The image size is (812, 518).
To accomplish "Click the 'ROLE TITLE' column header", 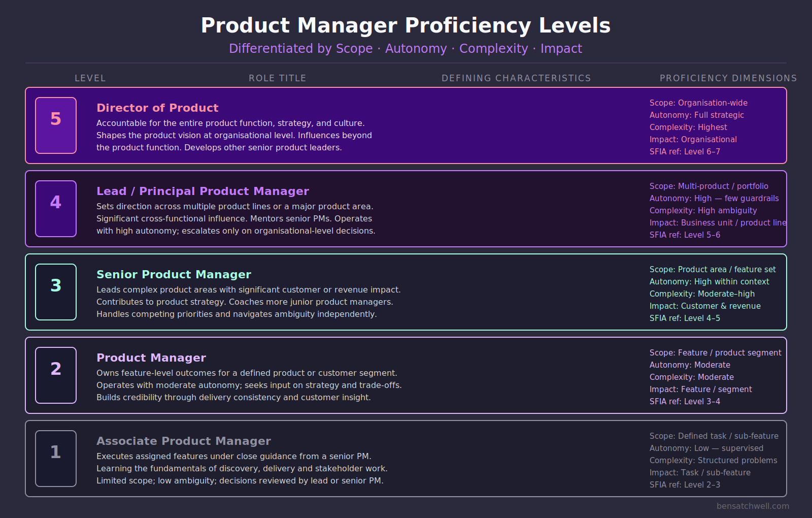I will pos(278,78).
